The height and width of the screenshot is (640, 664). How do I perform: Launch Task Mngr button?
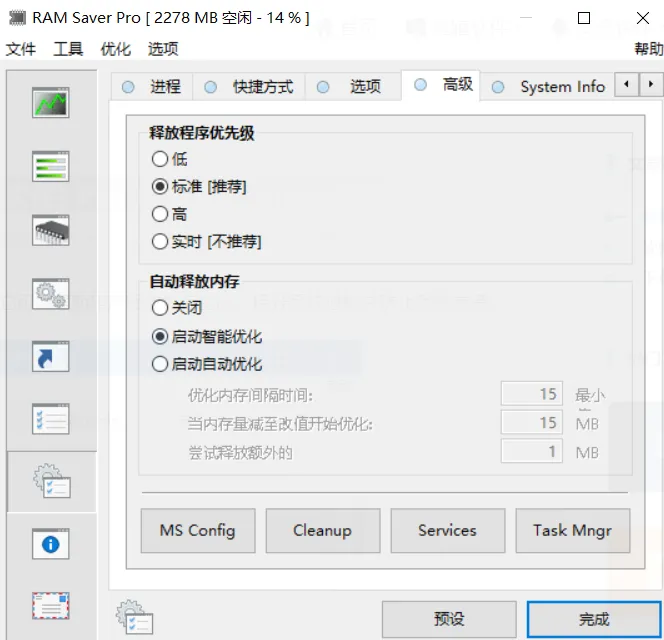pos(573,530)
